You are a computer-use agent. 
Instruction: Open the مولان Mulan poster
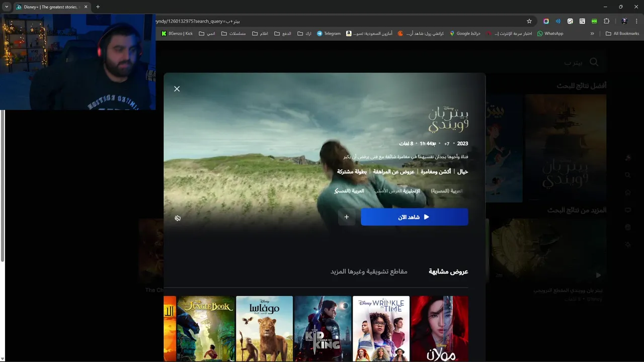pos(439,328)
